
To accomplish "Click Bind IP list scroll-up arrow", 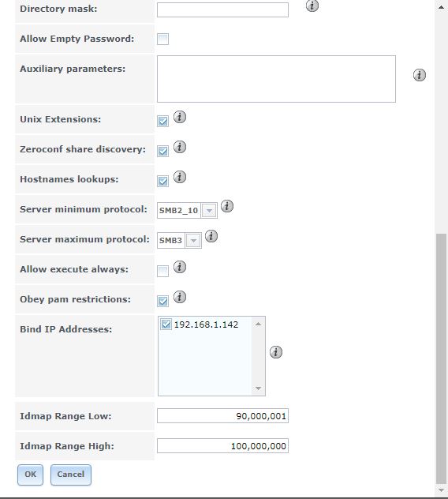I will point(258,324).
